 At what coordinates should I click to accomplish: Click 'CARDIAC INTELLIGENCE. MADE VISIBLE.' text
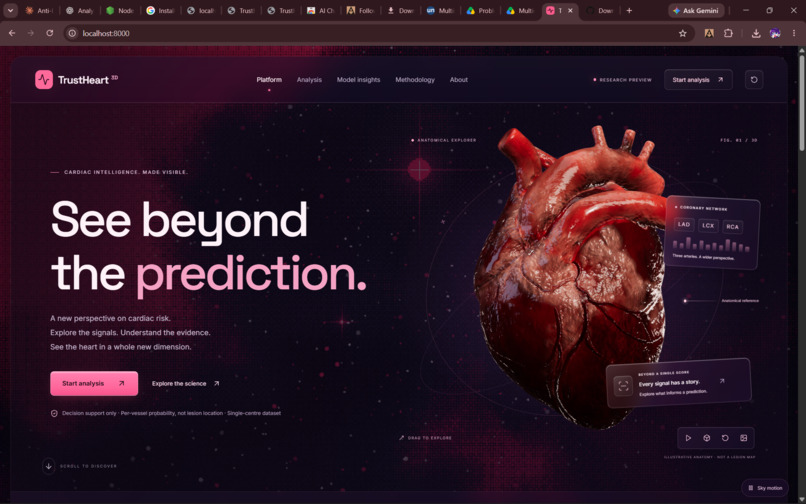pos(126,172)
